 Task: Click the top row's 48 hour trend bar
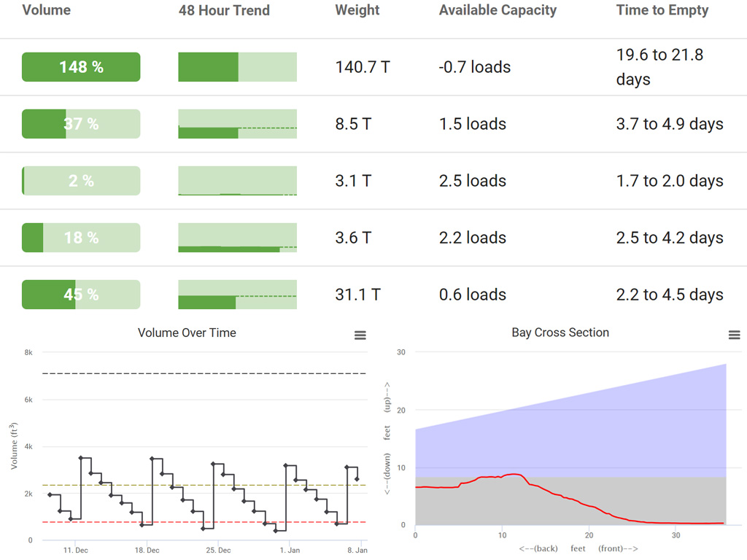coord(236,66)
